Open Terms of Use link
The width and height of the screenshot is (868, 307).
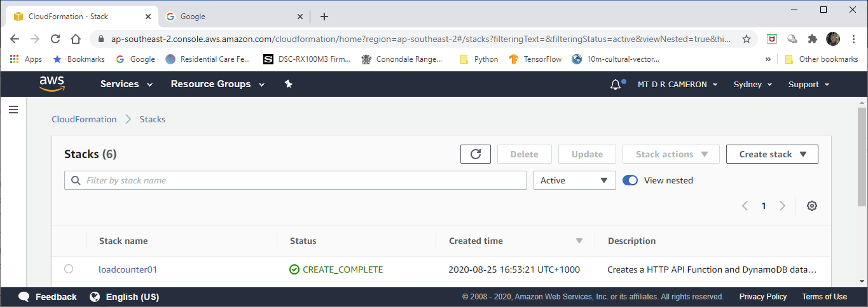click(824, 297)
